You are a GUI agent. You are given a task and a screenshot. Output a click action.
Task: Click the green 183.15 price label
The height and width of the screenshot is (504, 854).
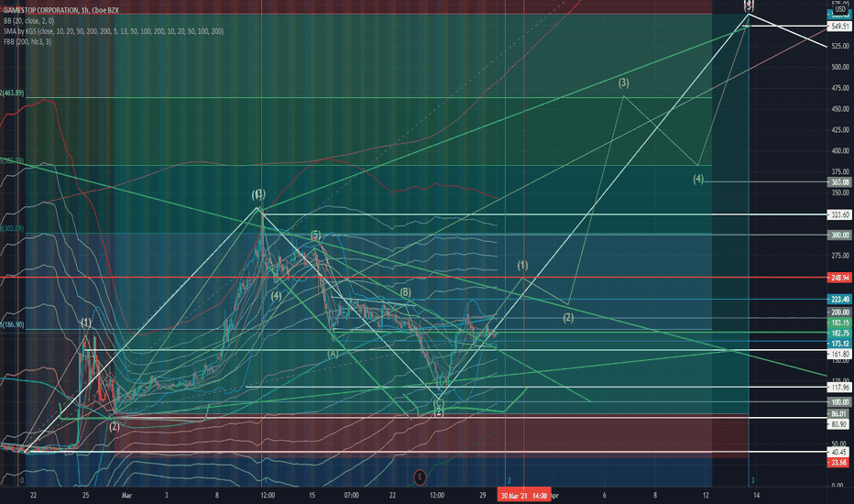click(839, 323)
